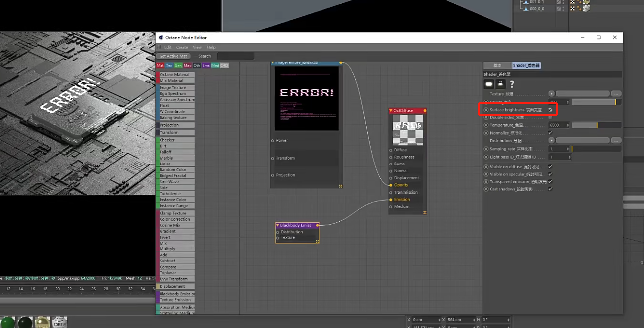Click the ImageTexture node corner handle
Screen dimensions: 644x328
click(x=341, y=186)
